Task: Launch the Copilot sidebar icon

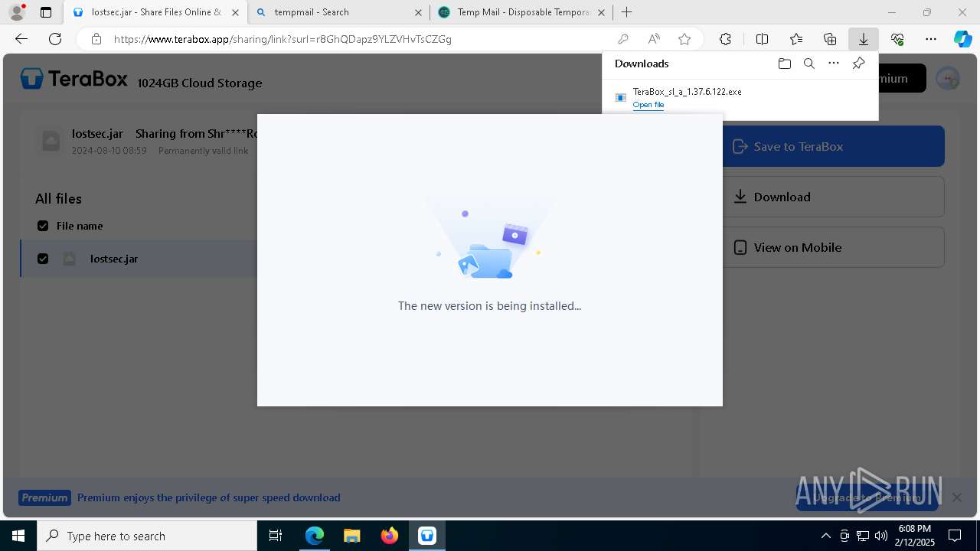Action: coord(962,39)
